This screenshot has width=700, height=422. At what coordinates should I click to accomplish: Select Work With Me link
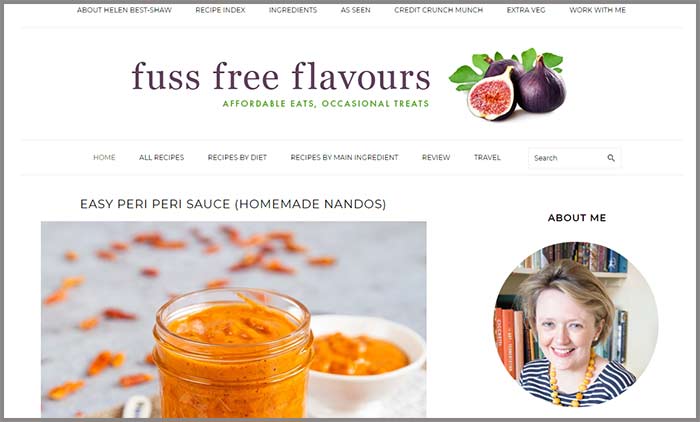tap(597, 10)
